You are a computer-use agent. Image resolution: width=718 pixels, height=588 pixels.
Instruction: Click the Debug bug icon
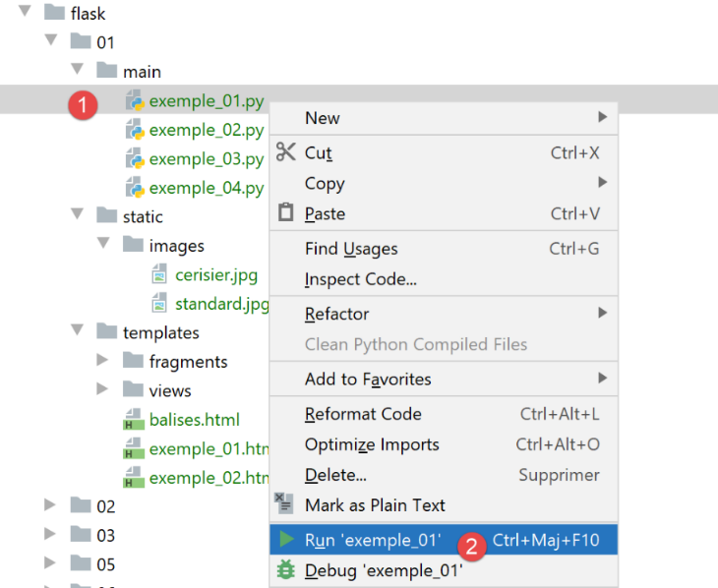[x=286, y=570]
